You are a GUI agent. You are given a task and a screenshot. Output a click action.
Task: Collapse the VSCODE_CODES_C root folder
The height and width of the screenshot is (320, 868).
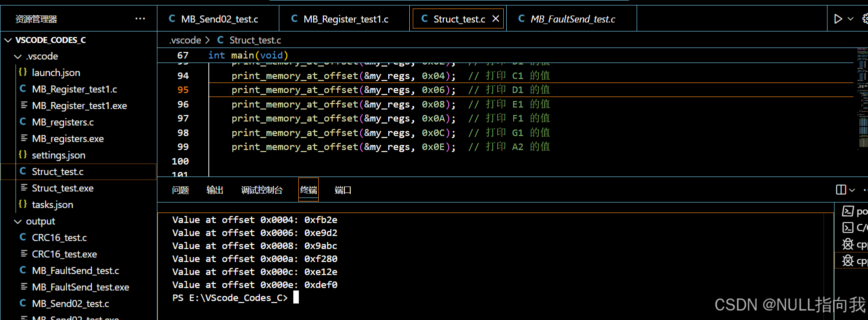click(x=8, y=40)
